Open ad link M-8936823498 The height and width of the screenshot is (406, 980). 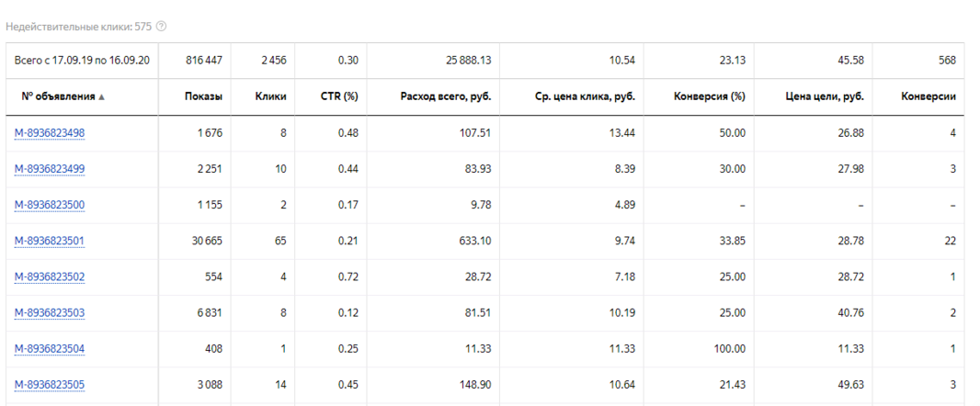point(50,133)
